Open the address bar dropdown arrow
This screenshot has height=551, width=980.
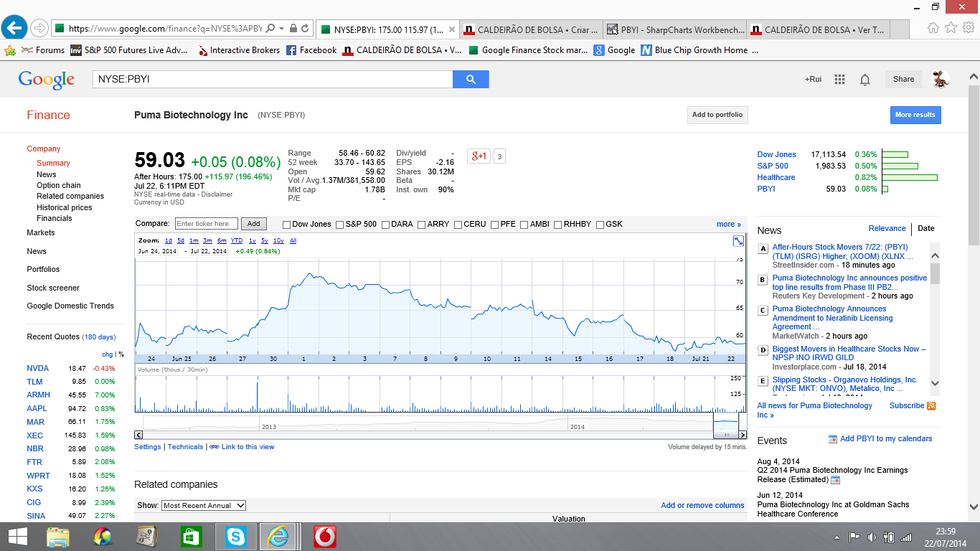point(282,29)
